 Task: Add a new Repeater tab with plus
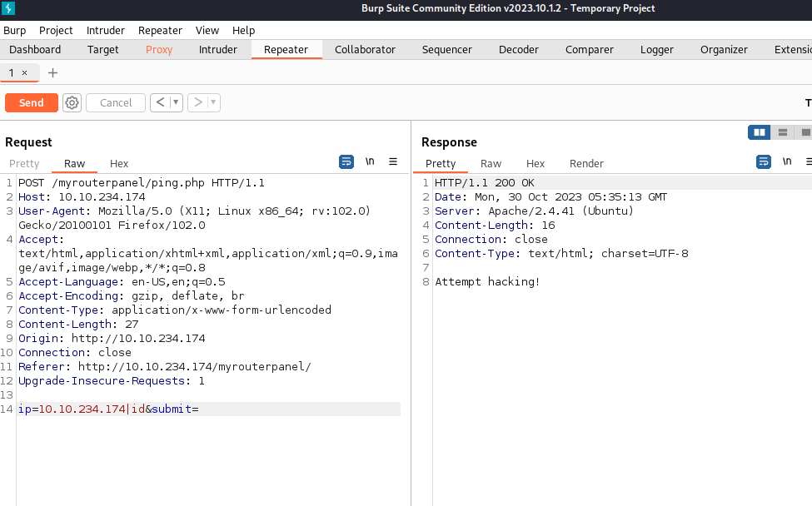click(x=52, y=73)
